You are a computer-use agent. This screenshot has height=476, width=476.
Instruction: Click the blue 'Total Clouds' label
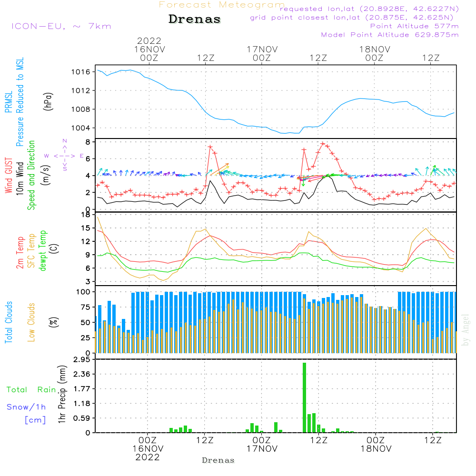point(9,322)
